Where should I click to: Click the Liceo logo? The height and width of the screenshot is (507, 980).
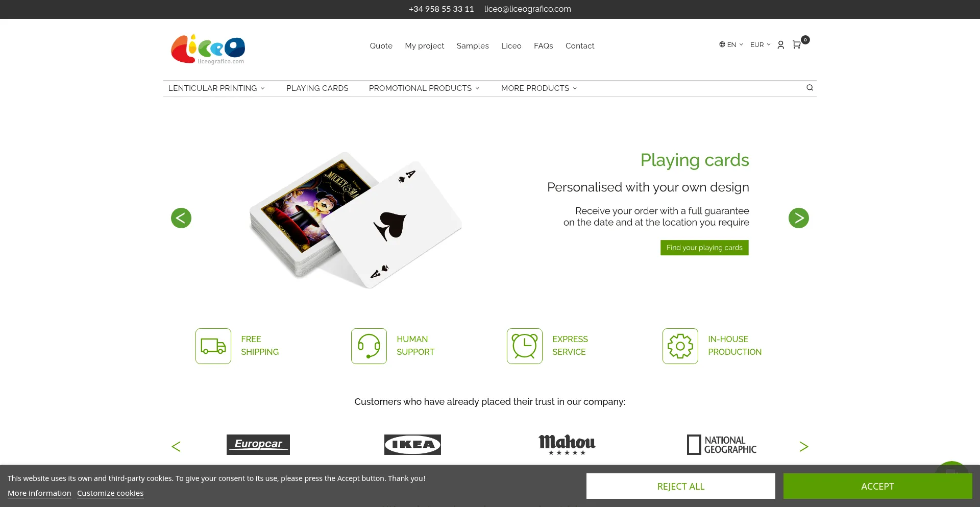208,50
